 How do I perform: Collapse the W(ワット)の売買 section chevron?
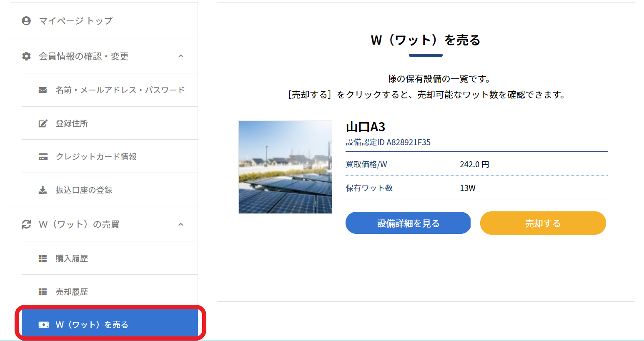point(180,224)
